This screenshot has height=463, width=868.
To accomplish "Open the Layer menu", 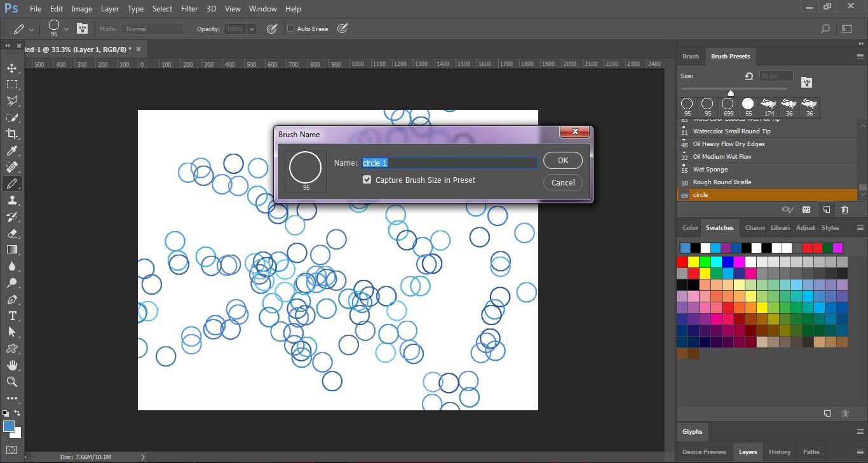I will coord(110,9).
